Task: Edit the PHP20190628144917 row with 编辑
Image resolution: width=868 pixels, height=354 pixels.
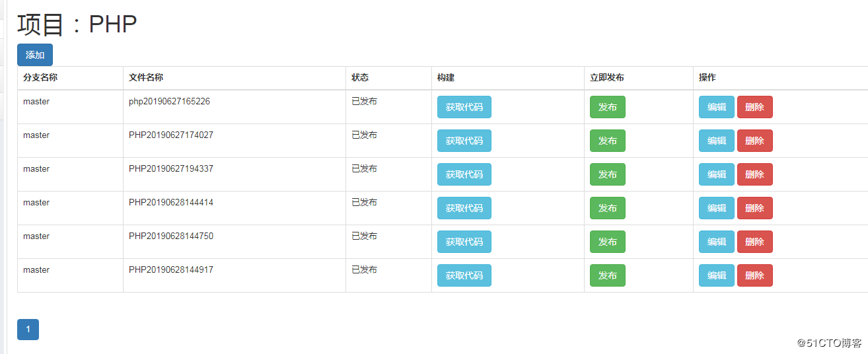Action: (716, 275)
